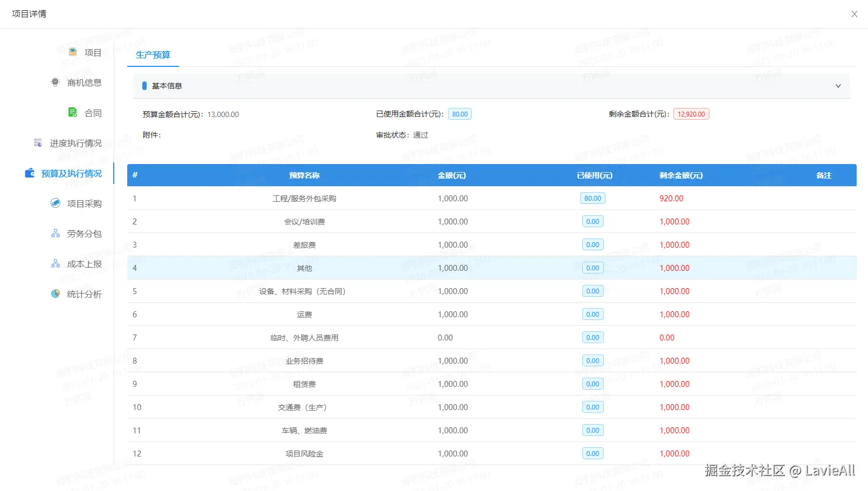Click the 劳务分包 hierarchy icon
This screenshot has height=491, width=868.
(x=54, y=233)
